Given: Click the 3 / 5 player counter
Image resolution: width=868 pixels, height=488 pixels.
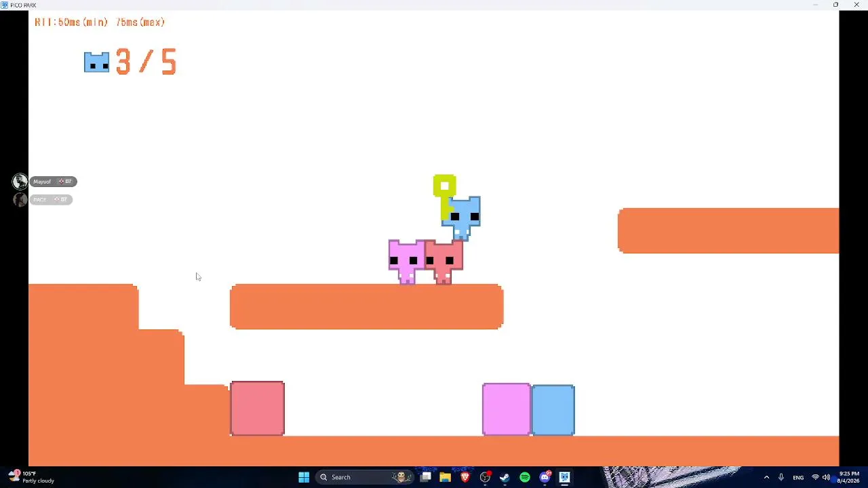Looking at the screenshot, I should [x=146, y=62].
